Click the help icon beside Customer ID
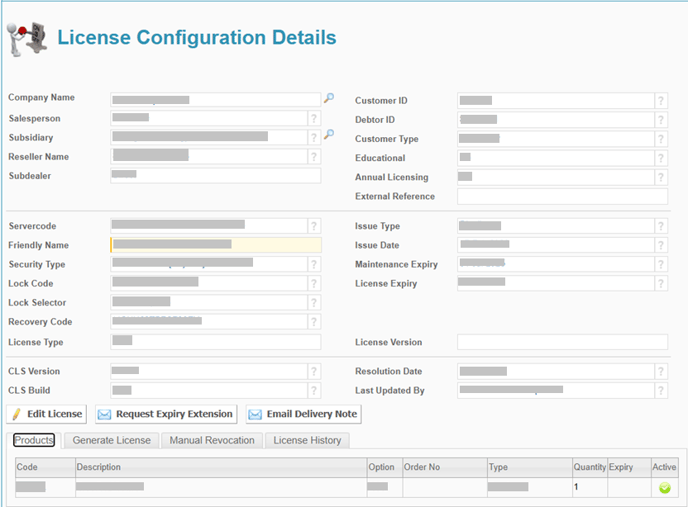Screen dimensions: 688x507 (x=661, y=101)
